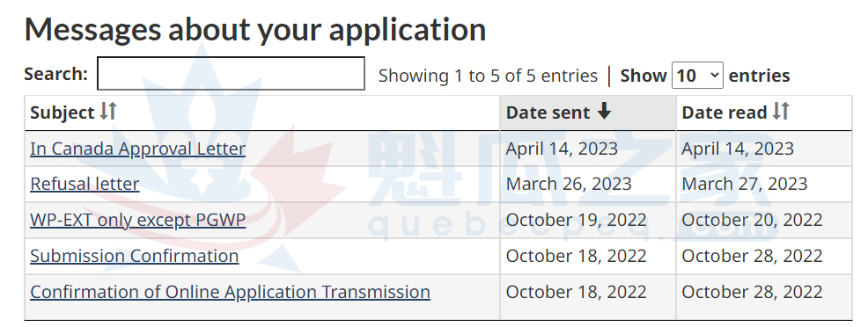Select the October 20, 2022 date read cell
The image size is (868, 327).
(x=764, y=220)
